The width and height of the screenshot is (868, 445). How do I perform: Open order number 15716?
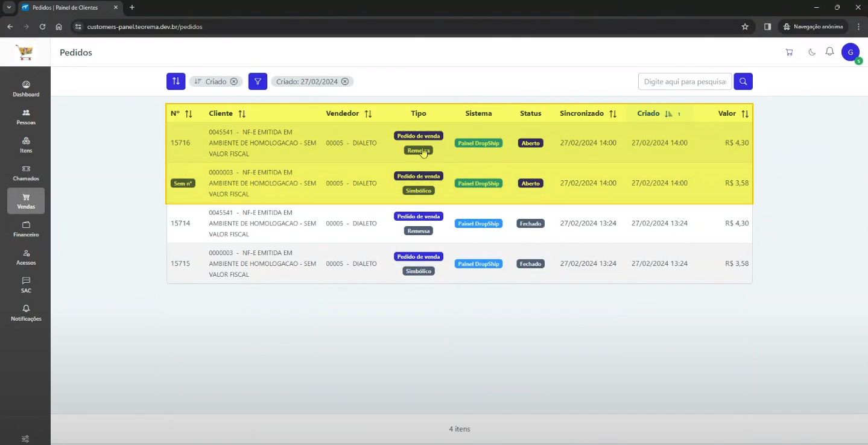(x=180, y=143)
